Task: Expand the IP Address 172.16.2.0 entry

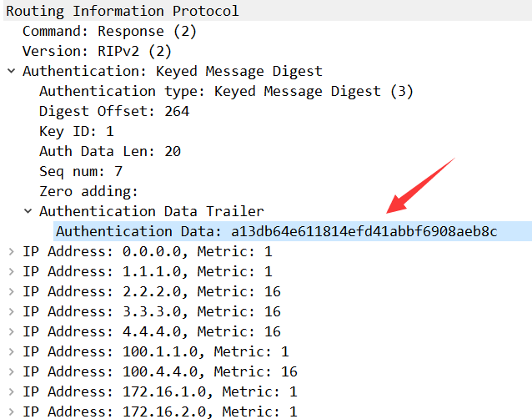Action: point(11,412)
